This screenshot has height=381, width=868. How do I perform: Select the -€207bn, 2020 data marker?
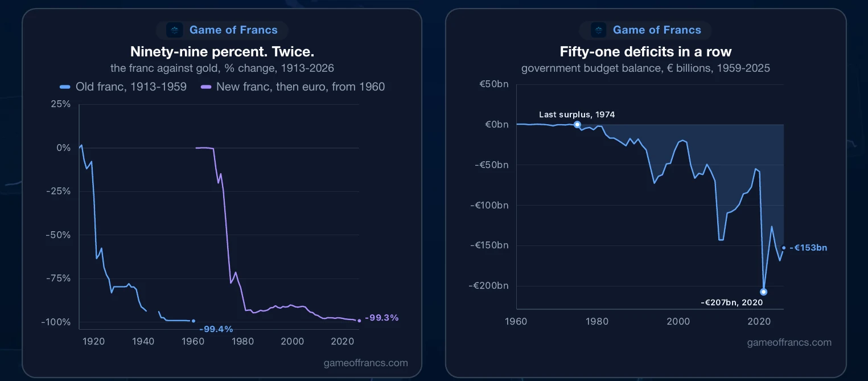pos(763,292)
